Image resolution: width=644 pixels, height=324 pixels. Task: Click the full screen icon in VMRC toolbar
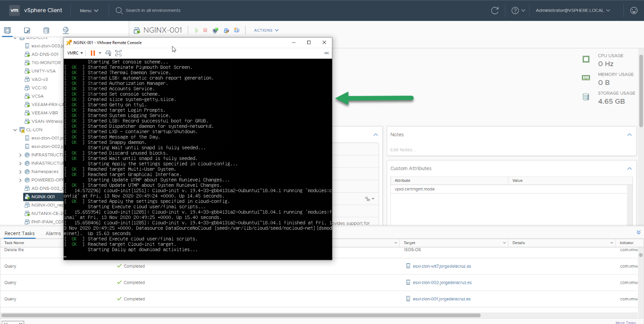click(x=119, y=53)
